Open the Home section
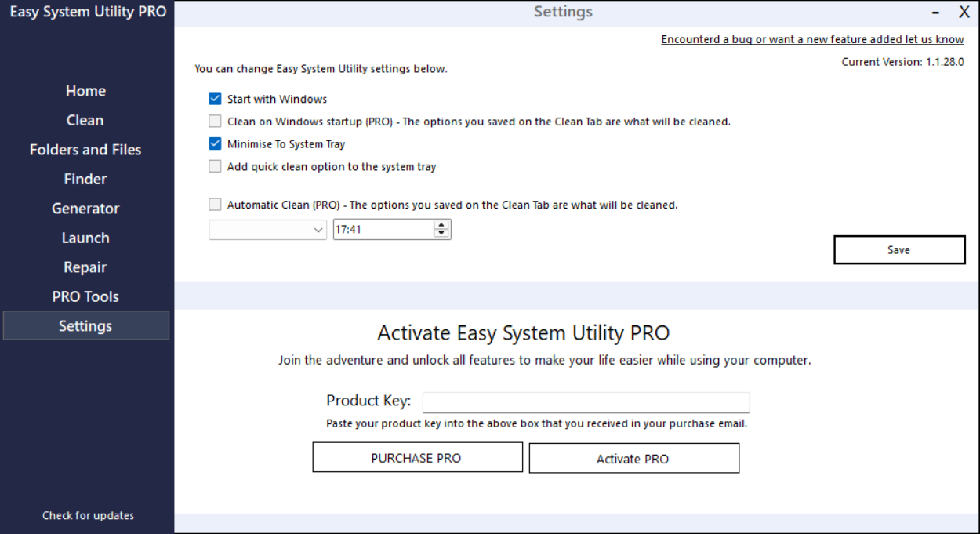 [x=85, y=91]
